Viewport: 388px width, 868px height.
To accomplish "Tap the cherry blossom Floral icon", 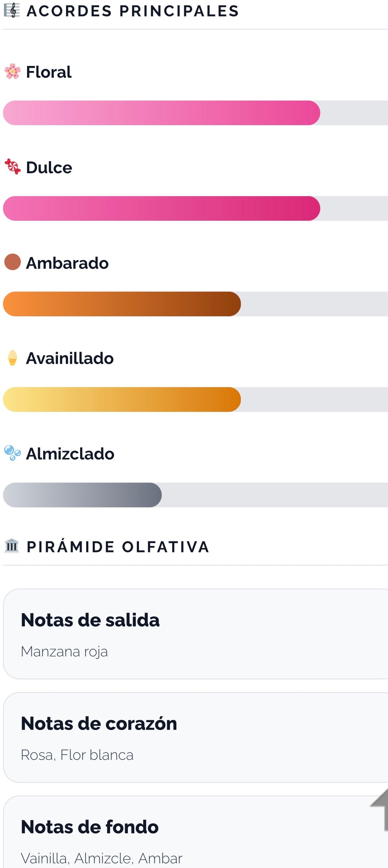I will click(12, 71).
